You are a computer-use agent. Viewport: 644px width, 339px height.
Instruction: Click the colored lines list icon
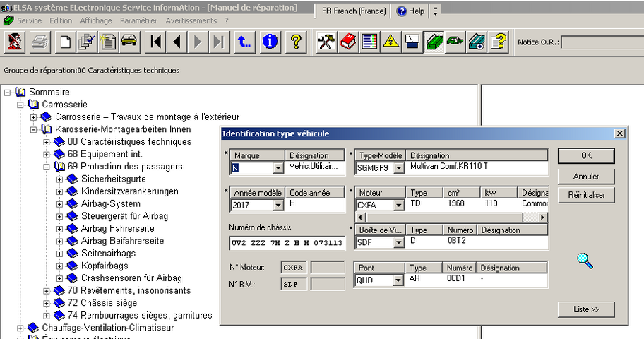369,42
